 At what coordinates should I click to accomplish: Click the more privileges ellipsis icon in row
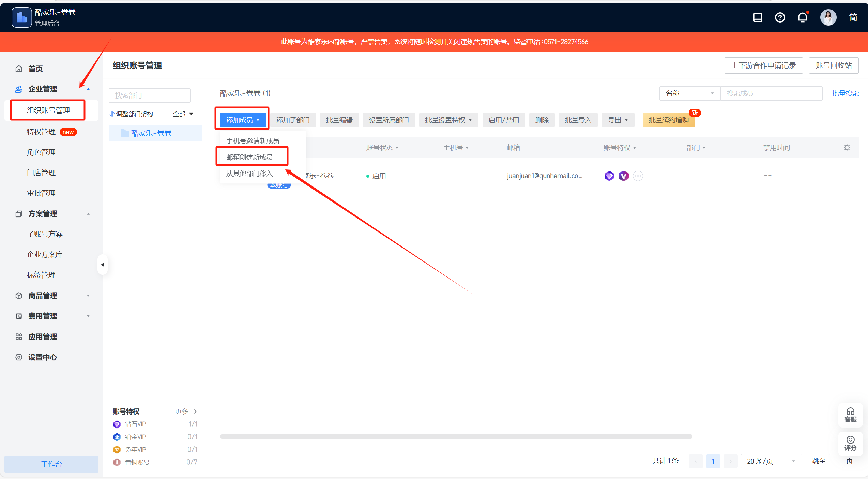[x=638, y=176]
